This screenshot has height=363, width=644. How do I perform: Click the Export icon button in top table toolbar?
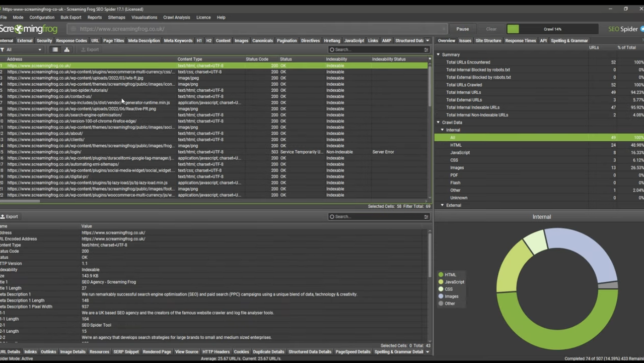point(90,49)
